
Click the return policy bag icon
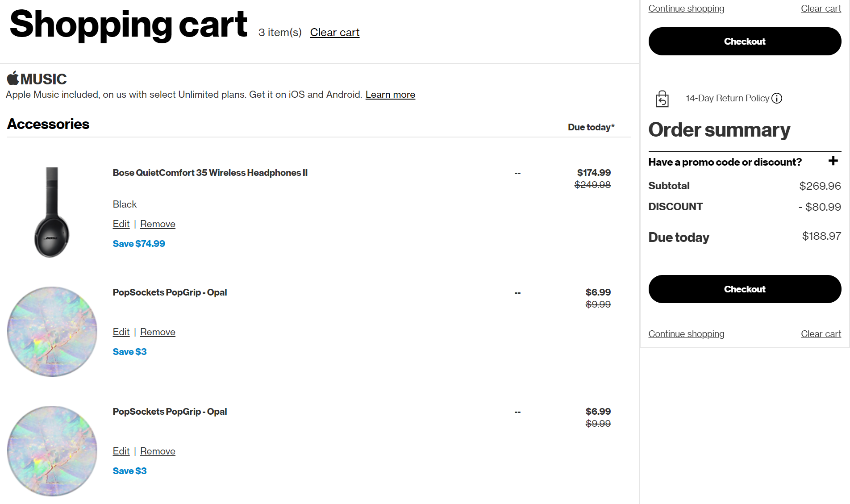pos(662,99)
